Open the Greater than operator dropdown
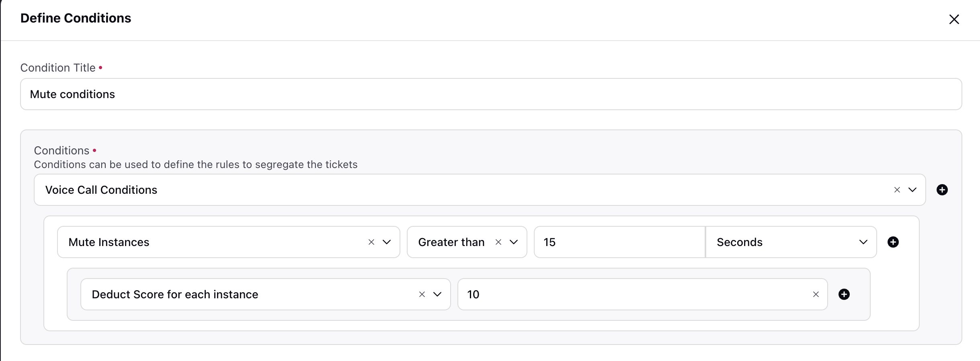Viewport: 980px width, 361px height. 514,242
